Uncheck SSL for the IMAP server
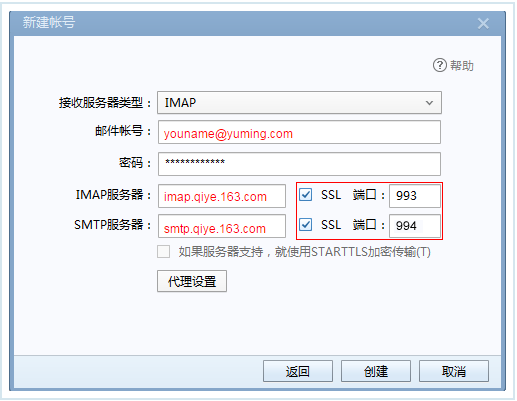Viewport: 517px width, 401px height. [x=305, y=195]
